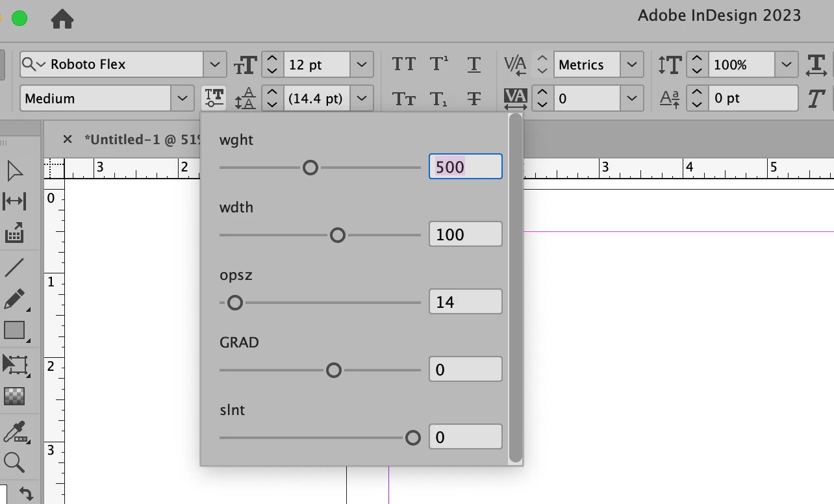Image resolution: width=834 pixels, height=504 pixels.
Task: Select the Gradient Feather tool
Action: pos(14,396)
